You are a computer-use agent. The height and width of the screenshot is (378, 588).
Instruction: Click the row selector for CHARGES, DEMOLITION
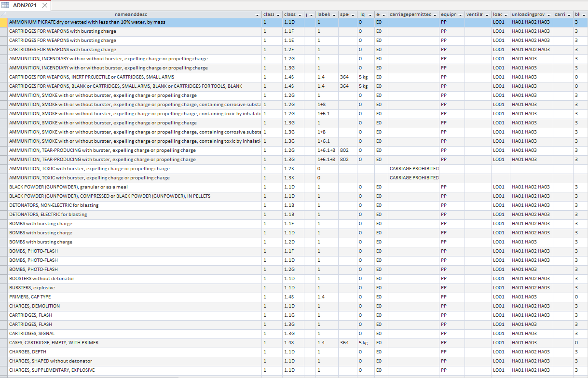point(3,306)
